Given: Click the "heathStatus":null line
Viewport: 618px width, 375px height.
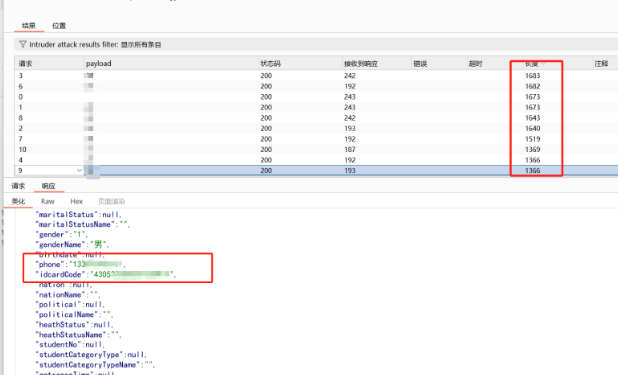Looking at the screenshot, I should point(74,325).
